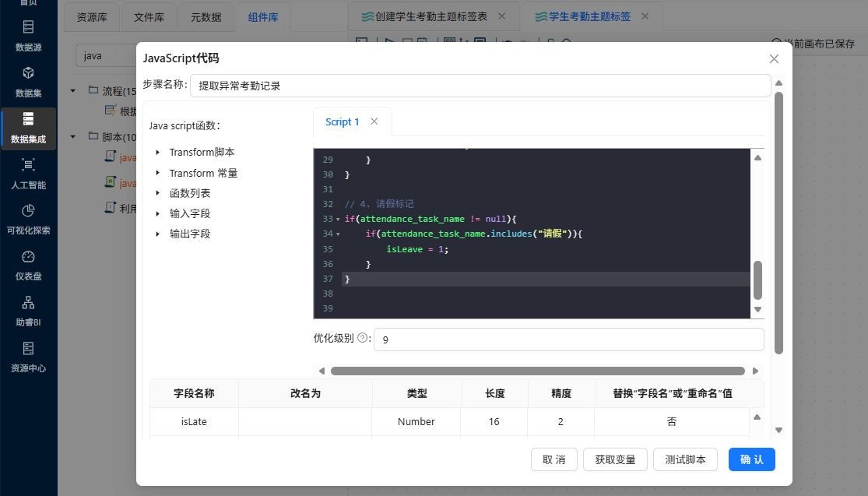Open 可视化探索 in the left sidebar
The height and width of the screenshot is (496, 868).
click(x=28, y=220)
